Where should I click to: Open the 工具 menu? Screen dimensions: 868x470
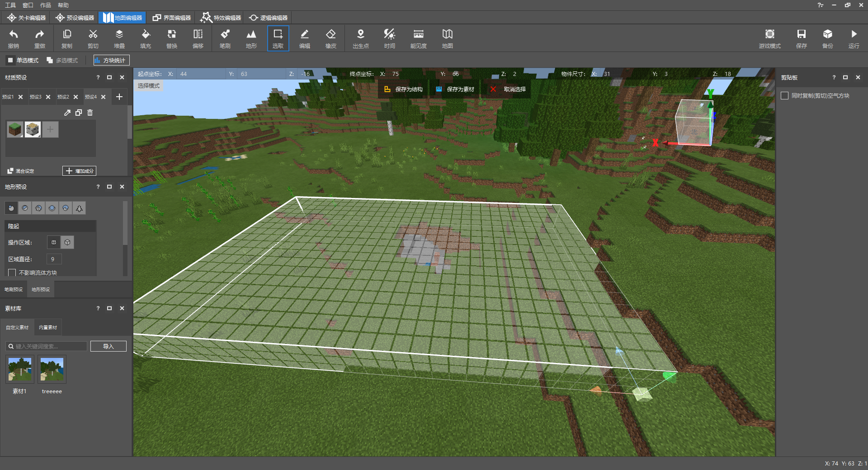pos(10,5)
